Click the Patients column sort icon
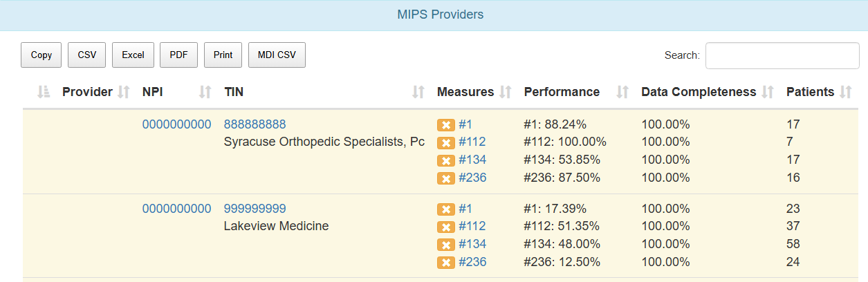The width and height of the screenshot is (868, 282). [x=845, y=92]
